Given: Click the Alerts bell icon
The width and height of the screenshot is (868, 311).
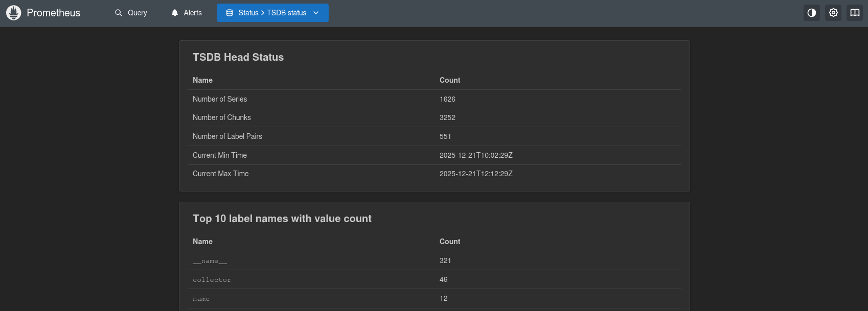Looking at the screenshot, I should (x=175, y=13).
